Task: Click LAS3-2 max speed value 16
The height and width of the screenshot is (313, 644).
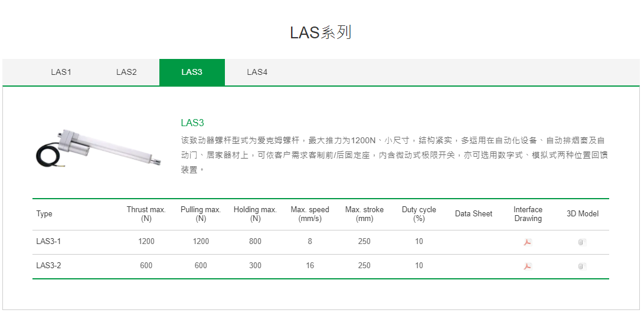Action: [x=310, y=265]
